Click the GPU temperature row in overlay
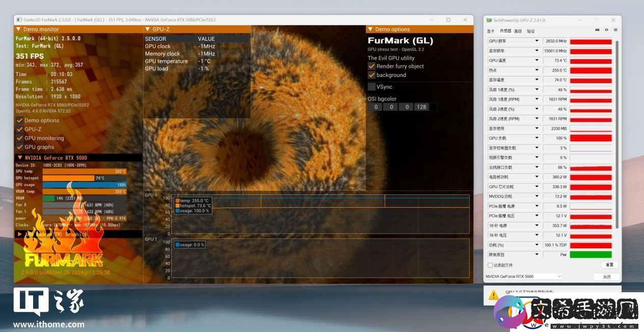Image resolution: width=644 pixels, height=332 pixels. coord(197,61)
